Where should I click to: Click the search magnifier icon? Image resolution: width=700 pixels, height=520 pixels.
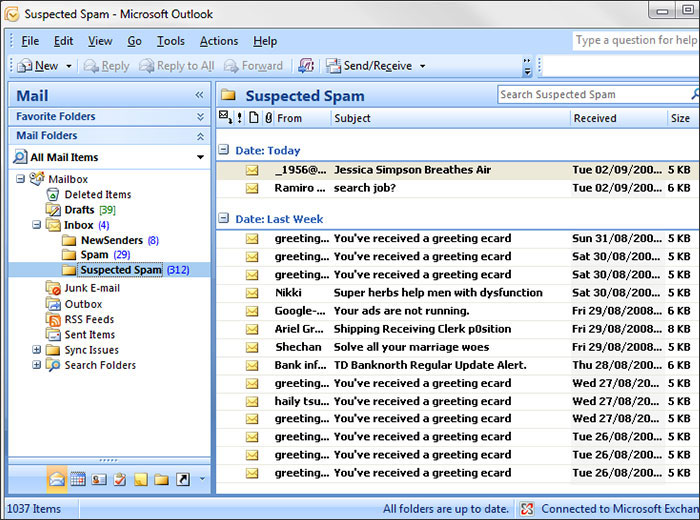tap(695, 94)
